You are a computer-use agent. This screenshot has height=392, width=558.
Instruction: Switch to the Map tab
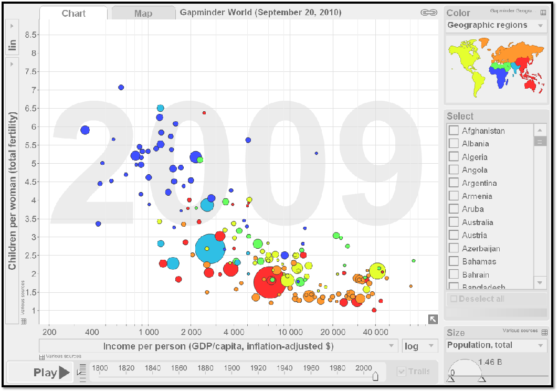click(143, 13)
